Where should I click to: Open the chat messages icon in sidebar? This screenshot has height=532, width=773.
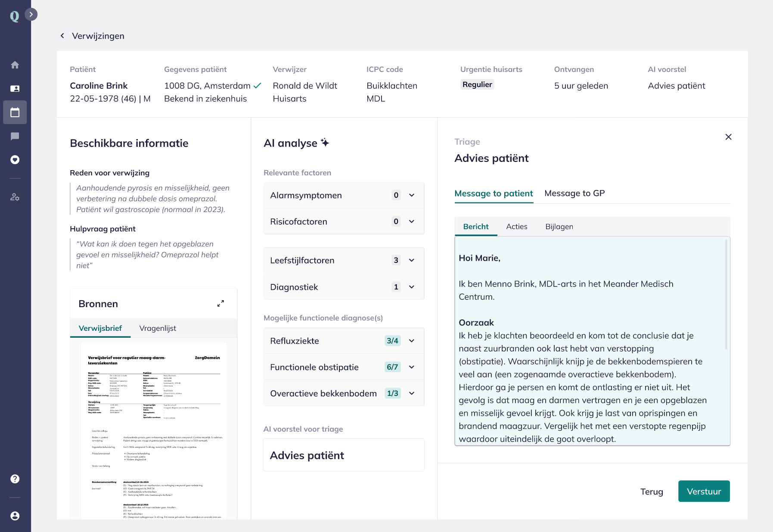point(15,136)
